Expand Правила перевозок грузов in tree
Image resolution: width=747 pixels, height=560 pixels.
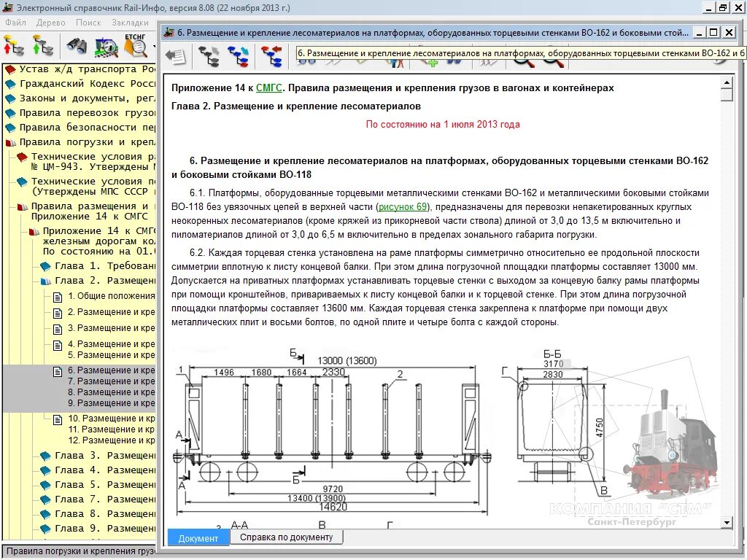coord(88,113)
